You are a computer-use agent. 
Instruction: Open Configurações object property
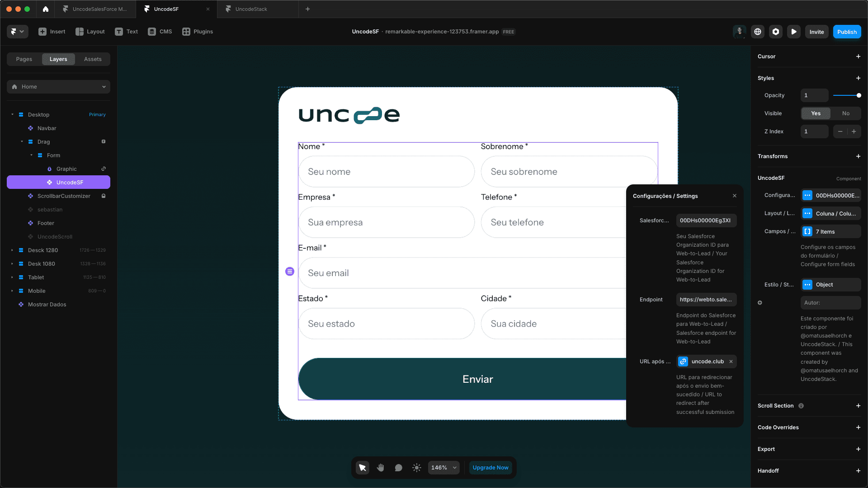coord(831,195)
